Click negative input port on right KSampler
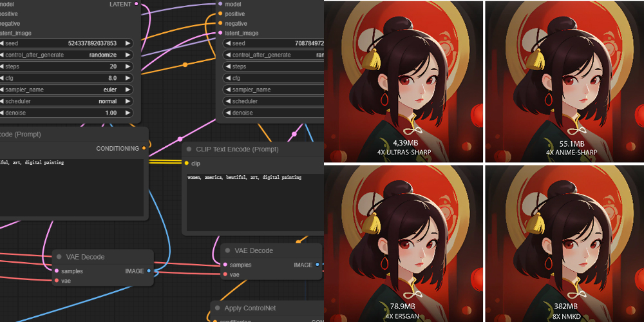 click(220, 23)
